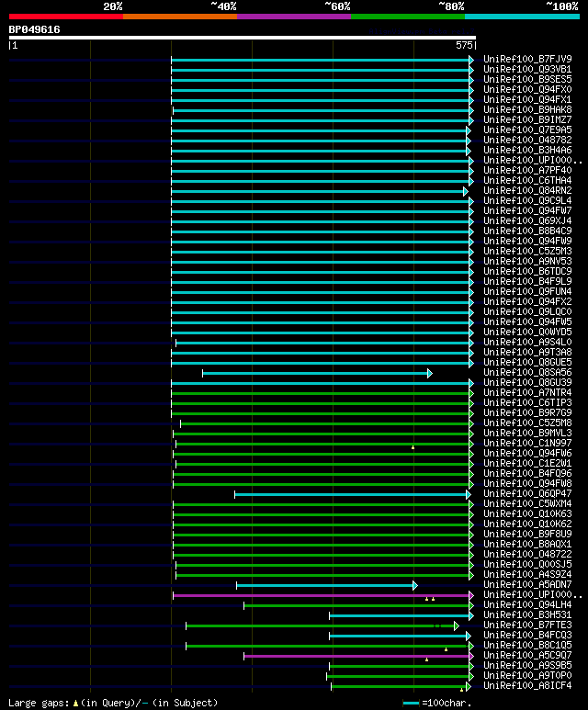588x710 pixels.
Task: Select hit UniRef100_A9NV53
Action: point(527,261)
